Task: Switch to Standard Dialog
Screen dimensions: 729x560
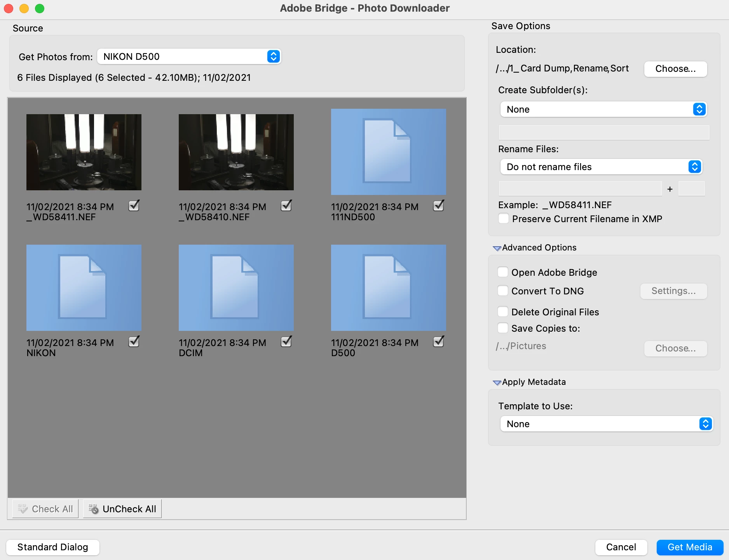Action: (53, 547)
